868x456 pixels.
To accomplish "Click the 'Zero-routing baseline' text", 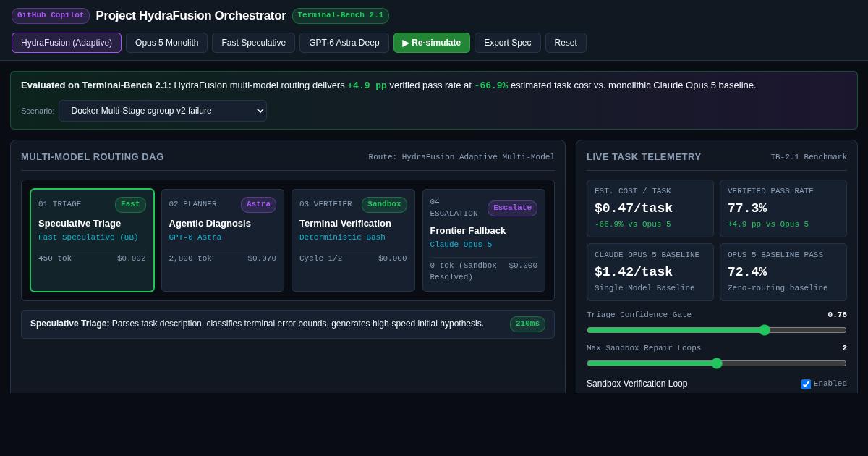I will 778,288.
